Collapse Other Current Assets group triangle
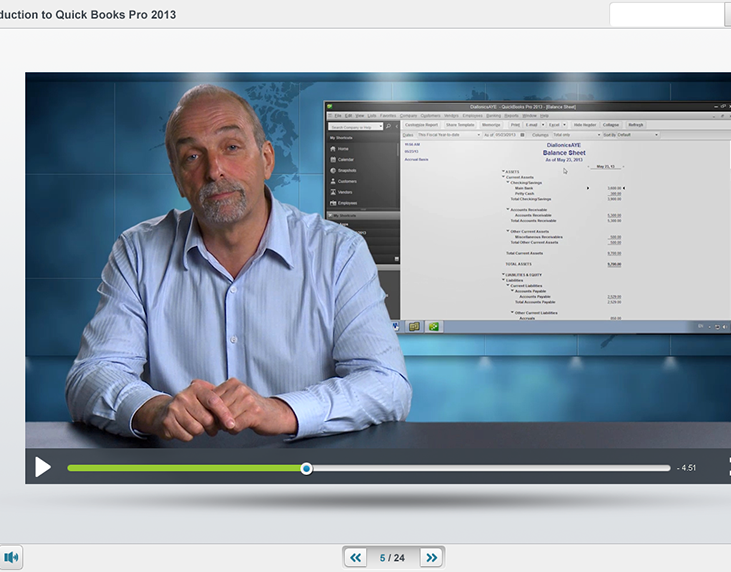The image size is (731, 572). coord(508,231)
